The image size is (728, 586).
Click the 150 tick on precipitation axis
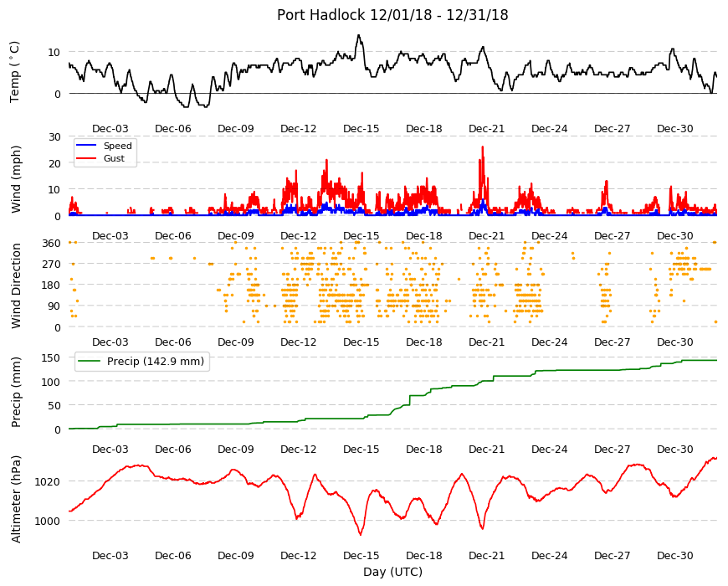tap(51, 357)
